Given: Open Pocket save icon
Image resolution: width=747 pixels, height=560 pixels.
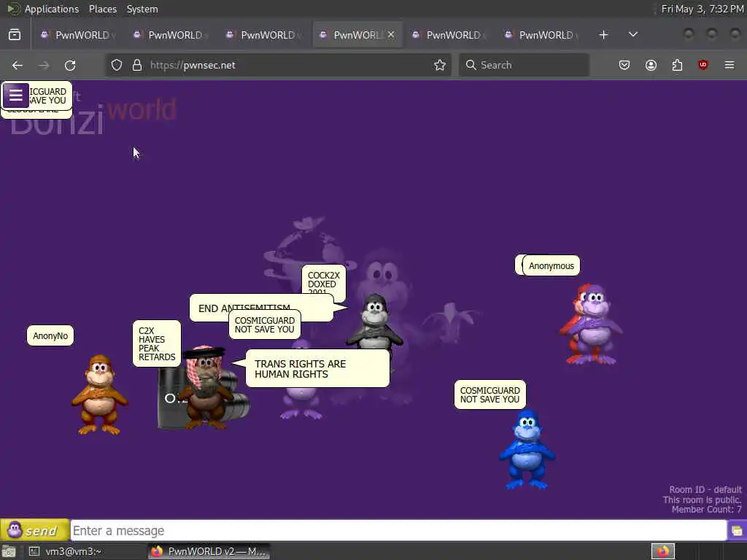Looking at the screenshot, I should click(624, 65).
